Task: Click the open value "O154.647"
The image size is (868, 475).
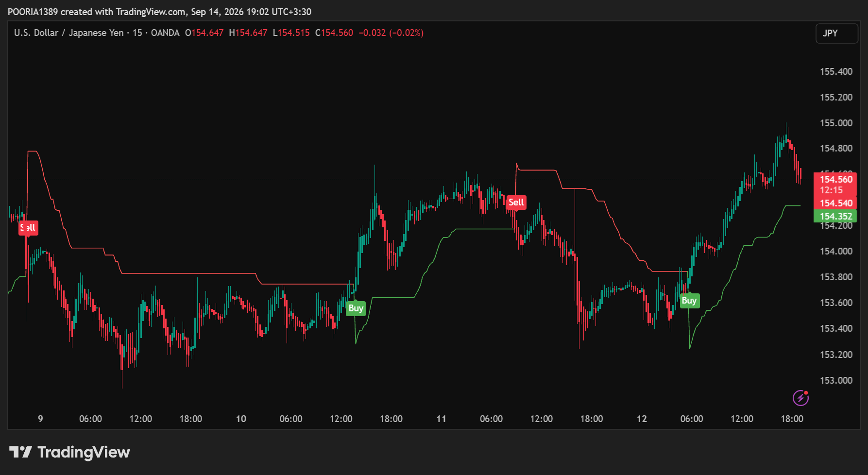Action: click(x=204, y=33)
